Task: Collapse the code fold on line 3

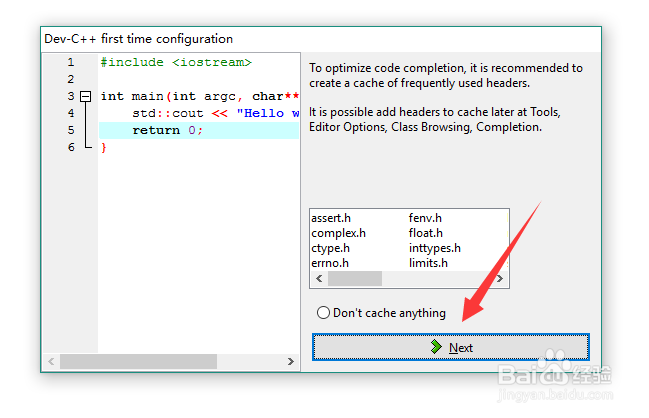Action: coord(86,96)
